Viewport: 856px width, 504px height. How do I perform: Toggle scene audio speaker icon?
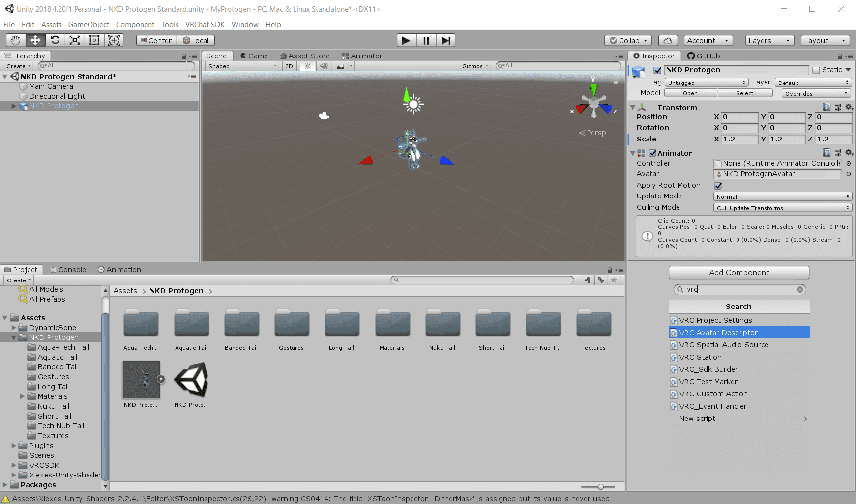(x=324, y=66)
